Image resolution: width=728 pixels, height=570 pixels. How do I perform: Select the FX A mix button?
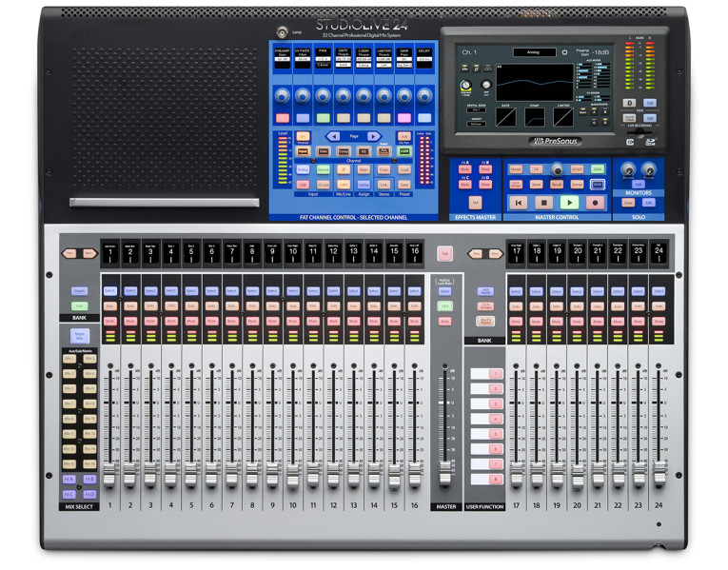click(x=69, y=479)
